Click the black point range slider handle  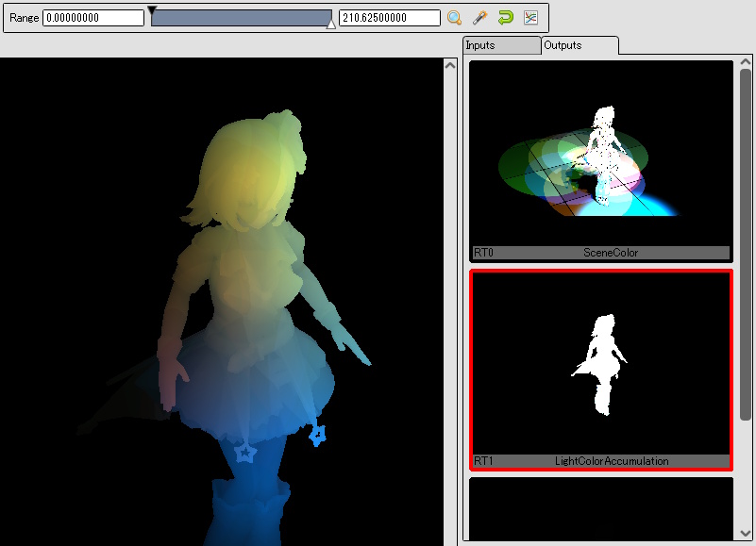click(152, 9)
